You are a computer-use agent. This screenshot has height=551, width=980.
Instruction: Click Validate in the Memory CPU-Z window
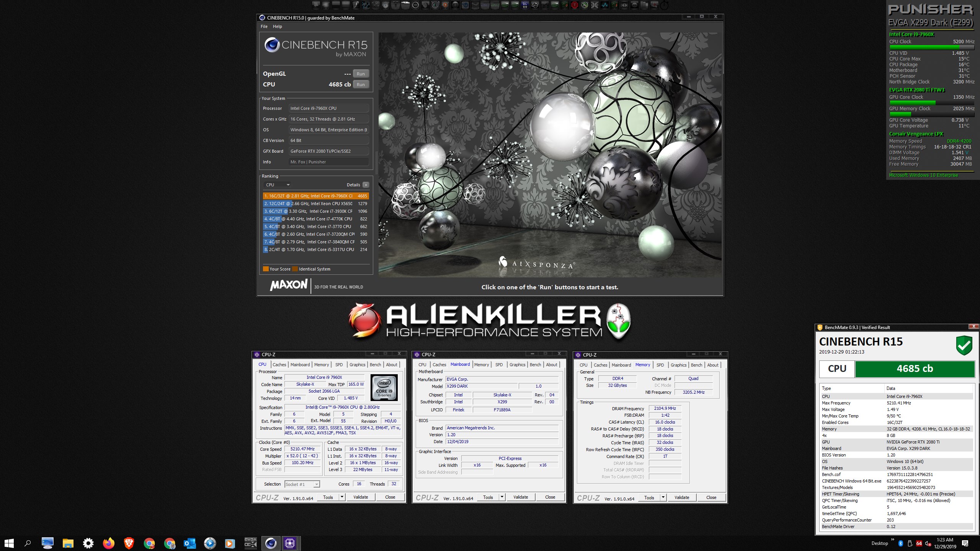pyautogui.click(x=681, y=497)
